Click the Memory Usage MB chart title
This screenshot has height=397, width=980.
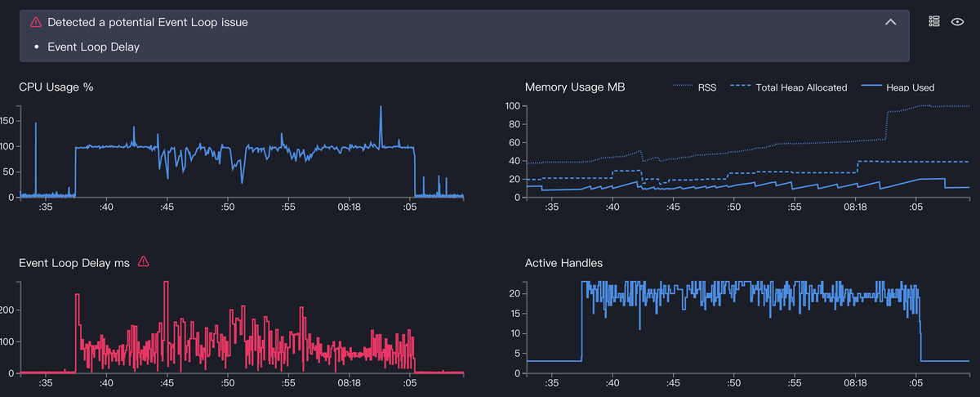point(575,87)
